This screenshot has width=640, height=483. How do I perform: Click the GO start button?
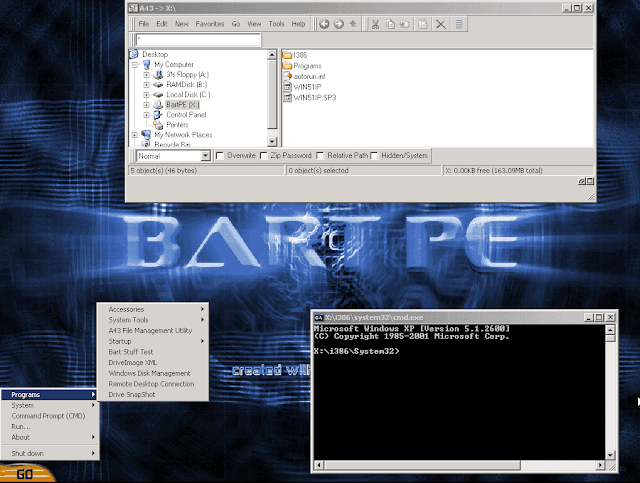click(26, 474)
